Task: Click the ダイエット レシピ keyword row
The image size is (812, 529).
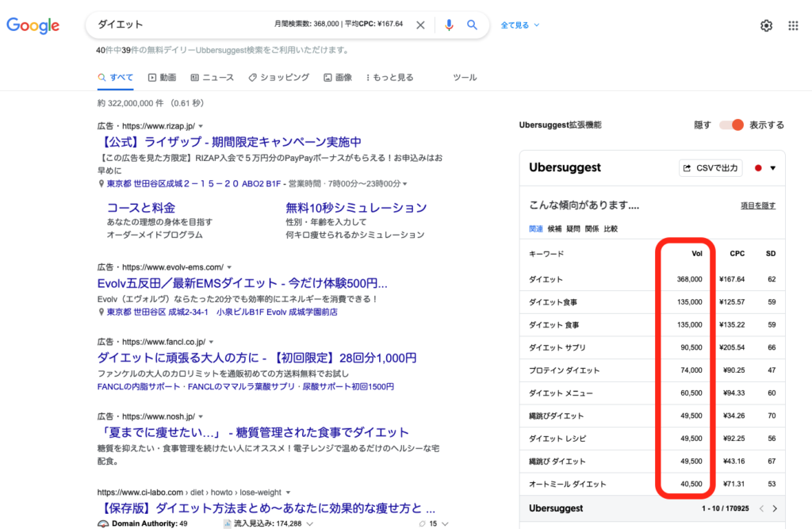Action: coord(652,439)
